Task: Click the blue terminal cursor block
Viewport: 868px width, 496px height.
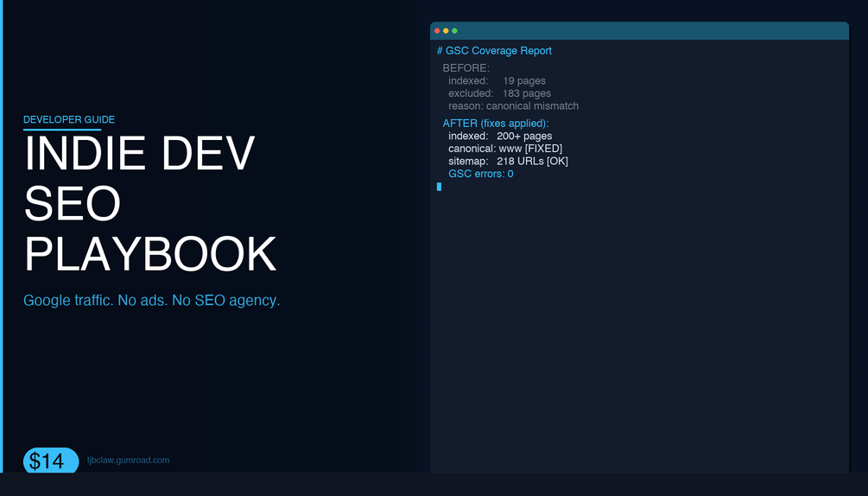Action: click(439, 188)
